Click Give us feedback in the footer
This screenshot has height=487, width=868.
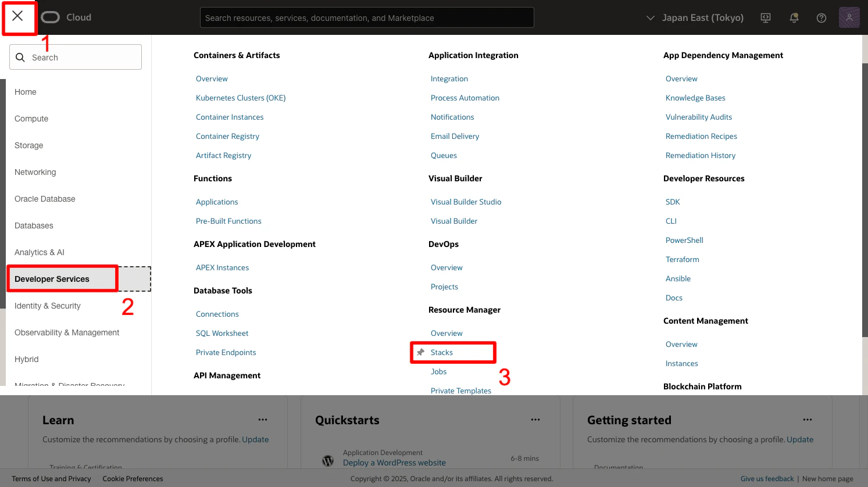click(767, 479)
